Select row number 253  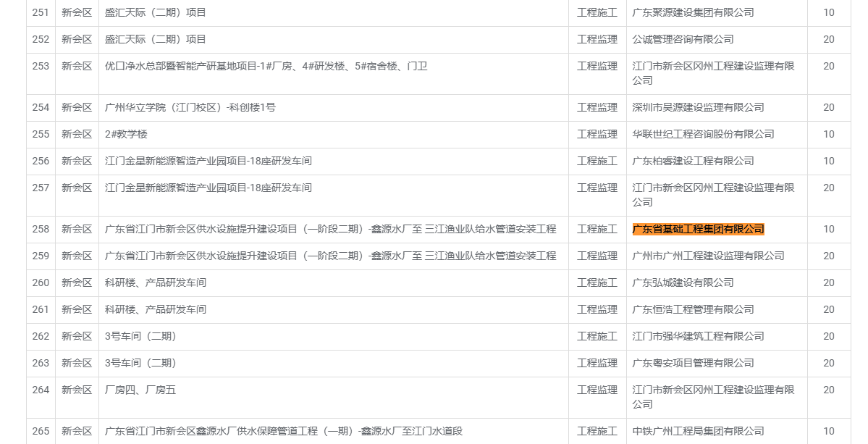point(41,67)
